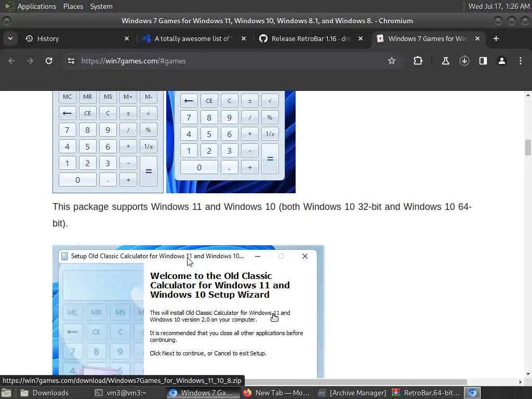
Task: Click the horizontal scrollbar at page bottom
Action: (x=356, y=382)
